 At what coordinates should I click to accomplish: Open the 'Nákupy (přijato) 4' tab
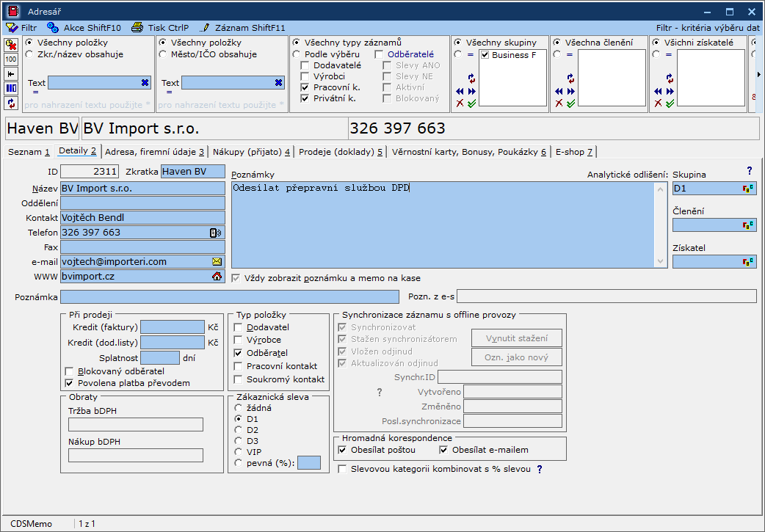coord(251,152)
